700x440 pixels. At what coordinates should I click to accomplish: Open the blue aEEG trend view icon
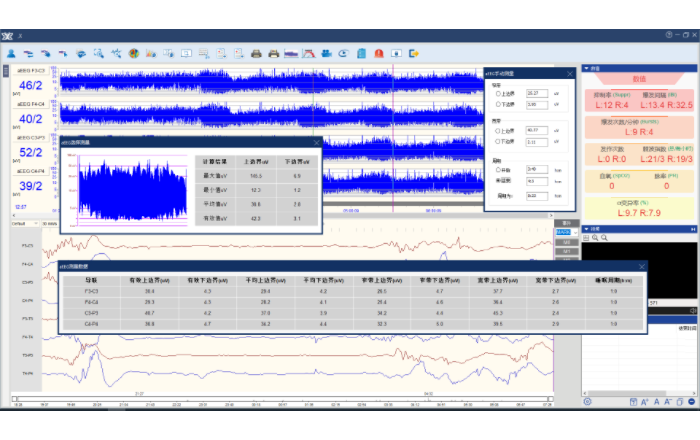291,54
